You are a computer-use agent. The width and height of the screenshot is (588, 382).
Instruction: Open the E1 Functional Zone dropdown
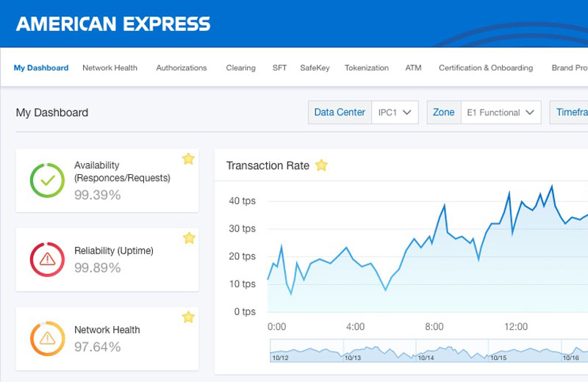click(501, 112)
